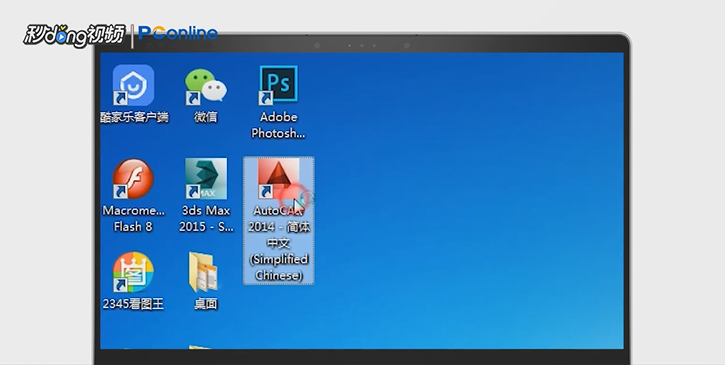Image resolution: width=725 pixels, height=365 pixels.
Task: Click the 3ds Max 2015 shortcut
Action: (206, 179)
